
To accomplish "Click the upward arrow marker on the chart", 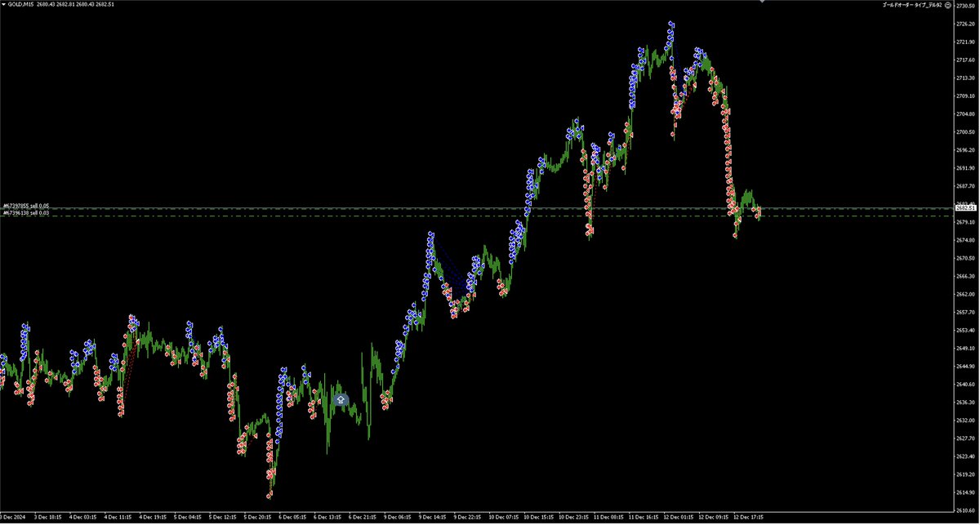I will tap(341, 400).
